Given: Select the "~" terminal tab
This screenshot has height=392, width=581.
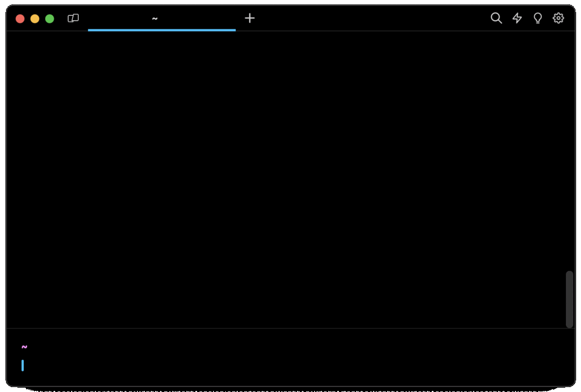Looking at the screenshot, I should (155, 18).
